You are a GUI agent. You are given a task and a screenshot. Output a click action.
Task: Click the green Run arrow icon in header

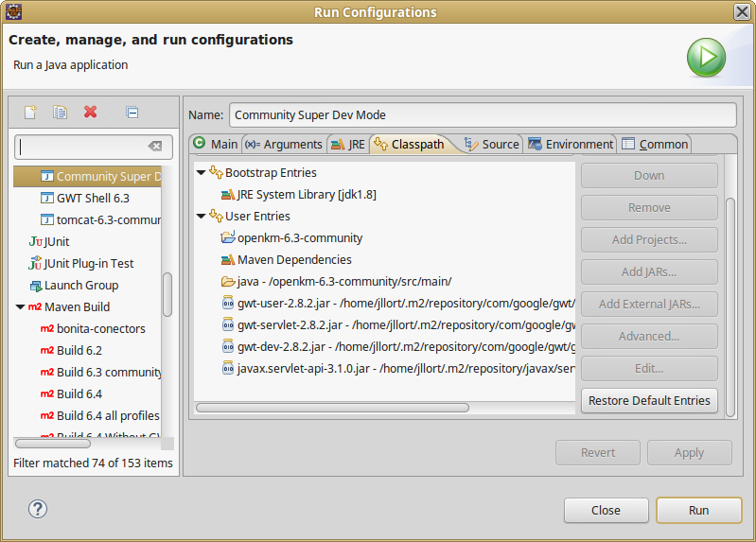pyautogui.click(x=706, y=58)
